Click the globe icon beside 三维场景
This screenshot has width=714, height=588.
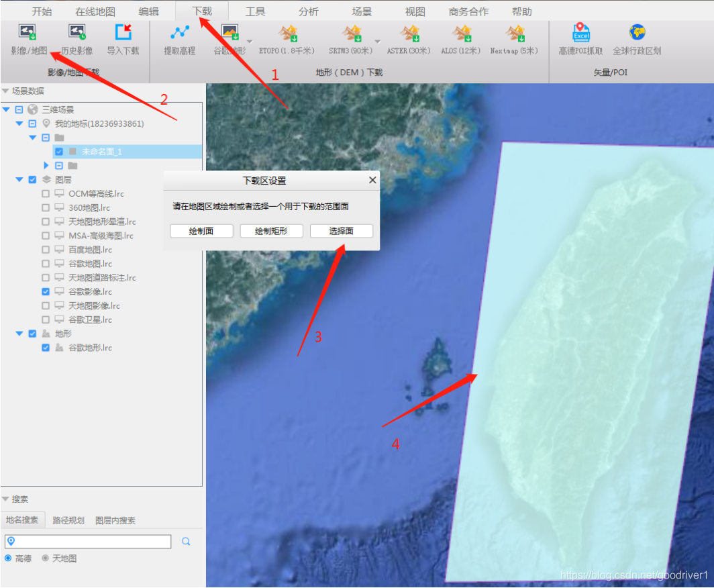[32, 109]
